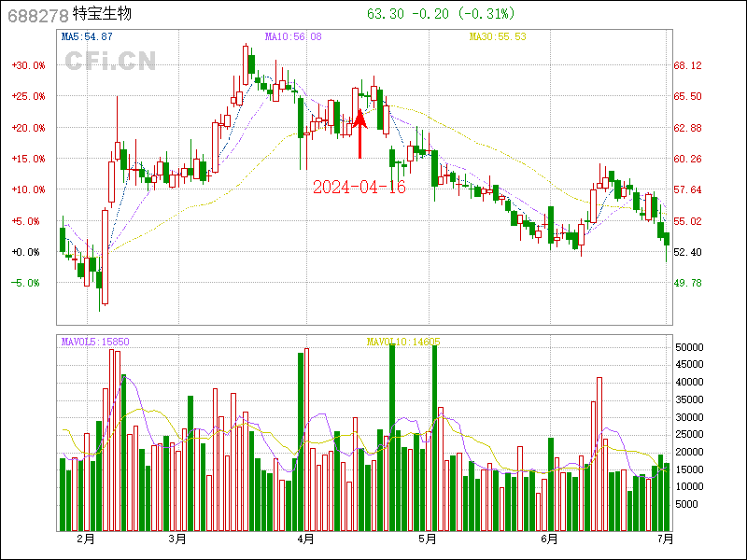This screenshot has width=747, height=560.
Task: Click the MAVOL5:15850 volume label
Action: click(x=95, y=343)
